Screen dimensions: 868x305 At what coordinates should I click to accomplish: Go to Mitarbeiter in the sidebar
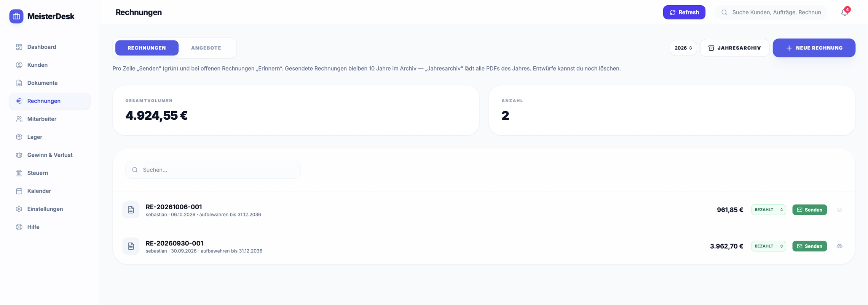point(50,119)
